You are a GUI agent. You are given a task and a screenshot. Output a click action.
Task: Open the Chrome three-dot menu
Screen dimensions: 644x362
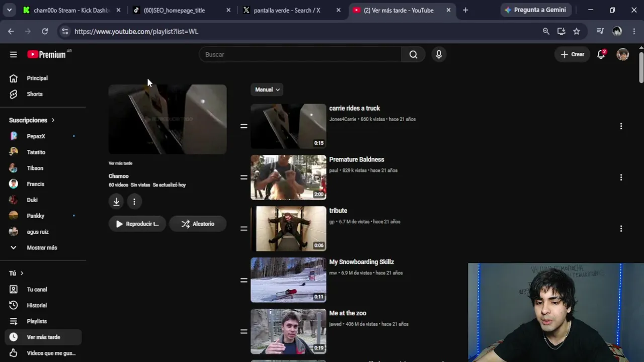[x=633, y=31]
